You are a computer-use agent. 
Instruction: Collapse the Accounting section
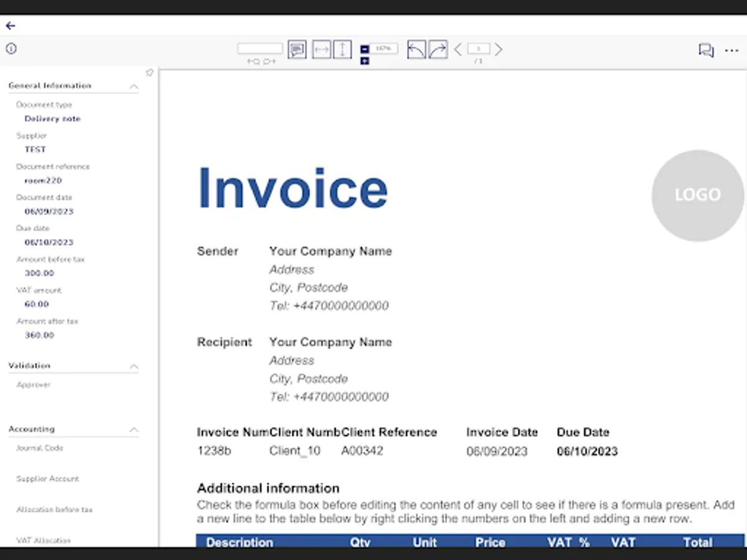[133, 429]
